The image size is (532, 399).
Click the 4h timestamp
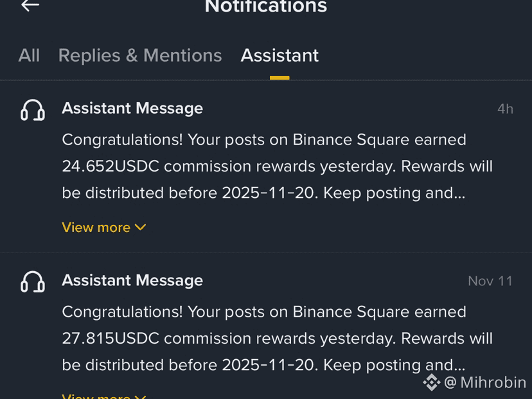click(x=505, y=109)
